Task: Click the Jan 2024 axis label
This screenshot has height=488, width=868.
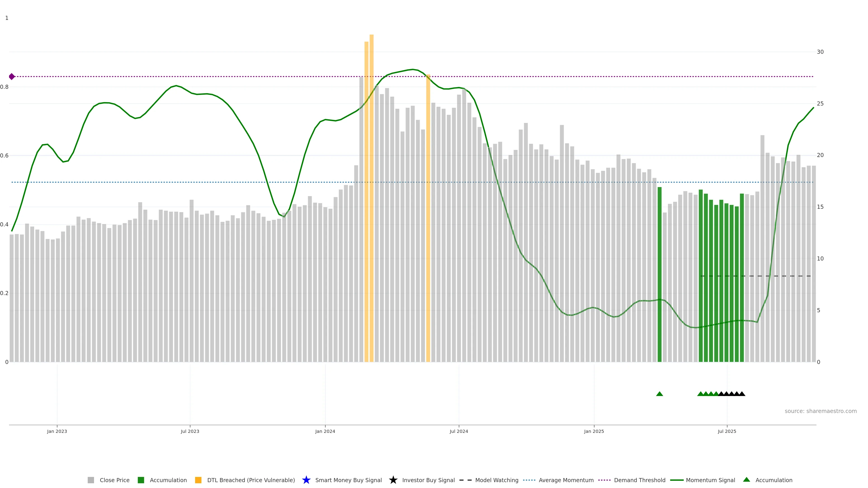Action: pos(325,431)
